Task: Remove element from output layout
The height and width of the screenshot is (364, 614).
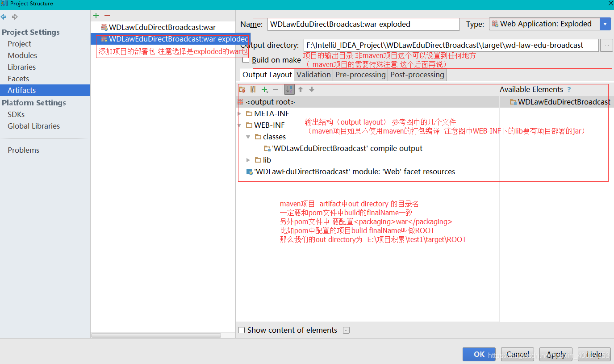Action: click(276, 89)
